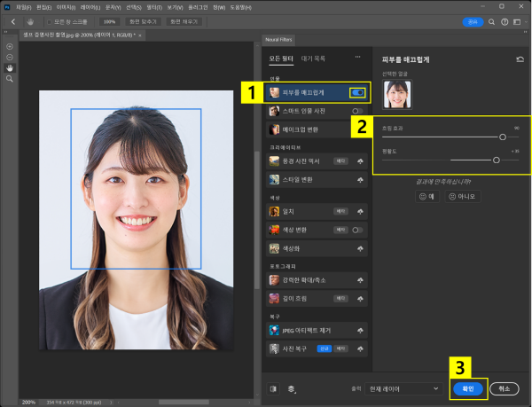Select the Hand tool in left toolbar
This screenshot has width=532, height=407.
pyautogui.click(x=10, y=67)
